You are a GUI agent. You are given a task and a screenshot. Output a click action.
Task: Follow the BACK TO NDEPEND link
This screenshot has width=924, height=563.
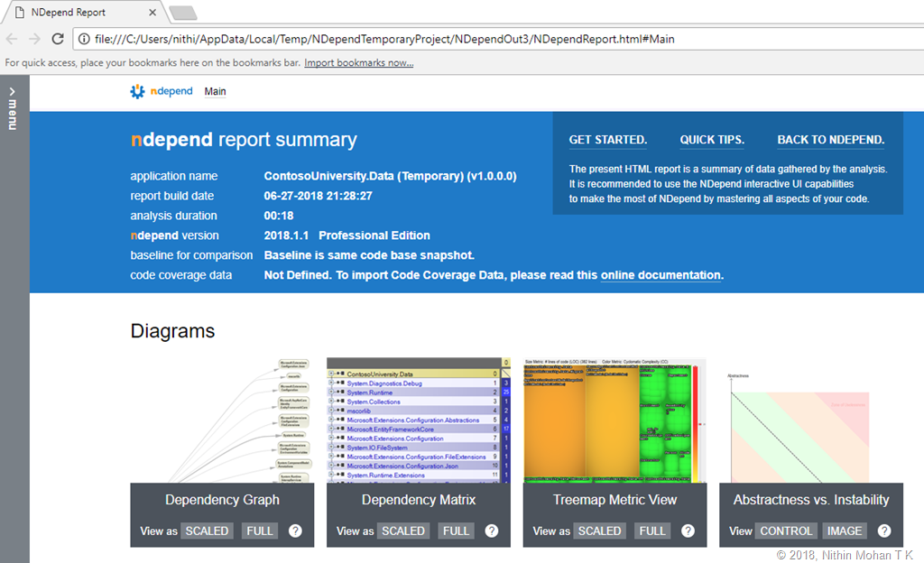click(x=830, y=140)
